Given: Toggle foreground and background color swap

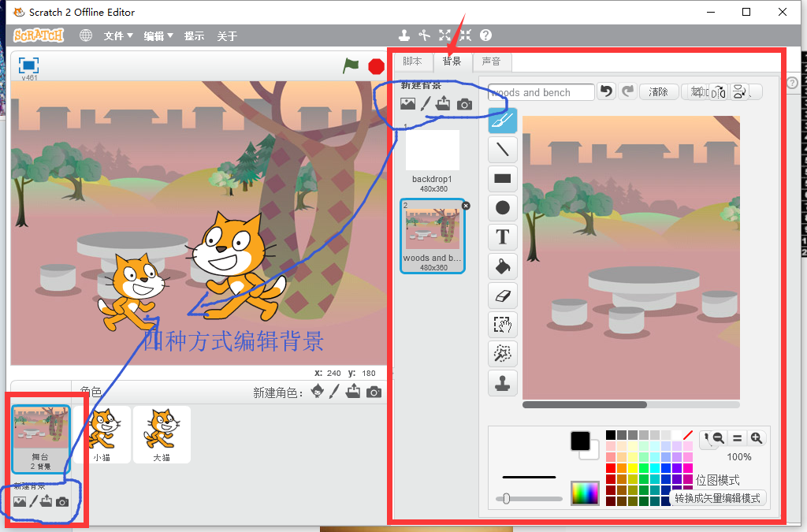Looking at the screenshot, I should click(585, 445).
